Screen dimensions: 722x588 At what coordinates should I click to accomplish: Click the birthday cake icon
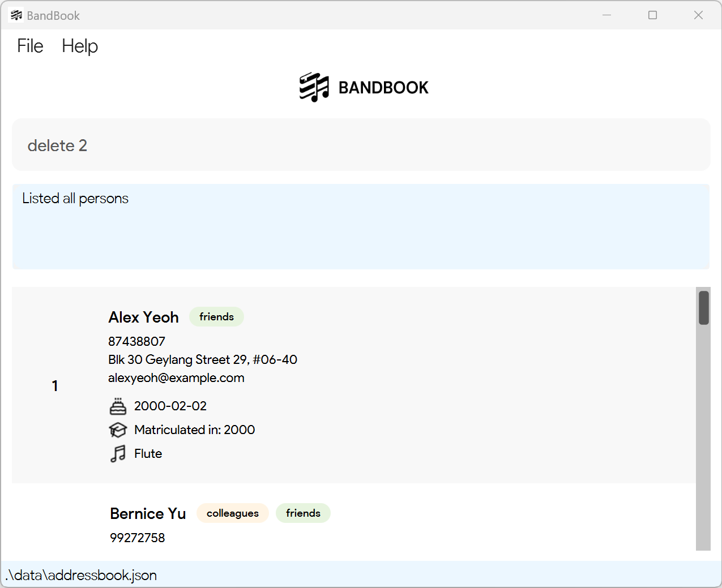118,406
